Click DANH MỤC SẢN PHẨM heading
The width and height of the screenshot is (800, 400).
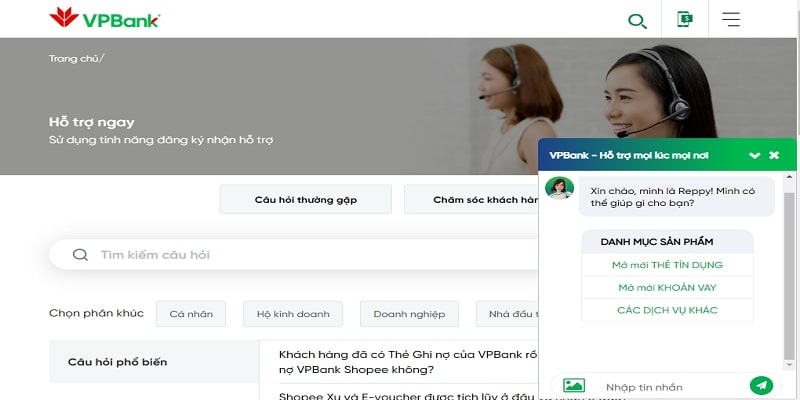657,242
